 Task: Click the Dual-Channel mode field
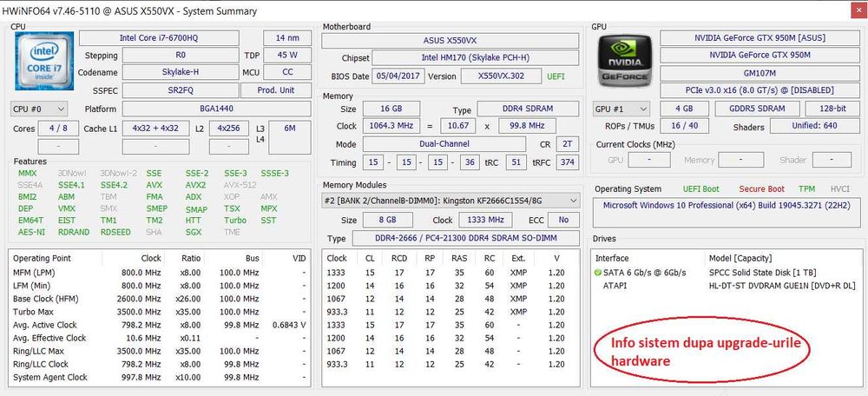[x=444, y=144]
